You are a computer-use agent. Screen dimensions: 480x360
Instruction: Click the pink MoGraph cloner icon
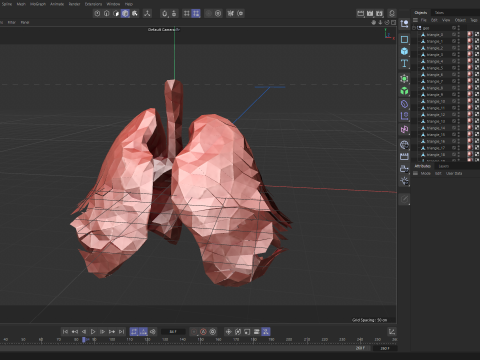click(x=404, y=129)
